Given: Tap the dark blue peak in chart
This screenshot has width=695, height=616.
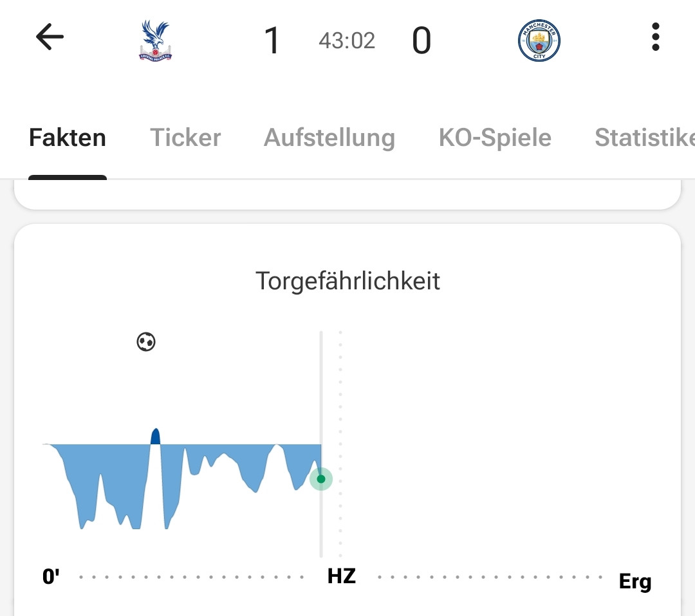Looking at the screenshot, I should (x=155, y=437).
